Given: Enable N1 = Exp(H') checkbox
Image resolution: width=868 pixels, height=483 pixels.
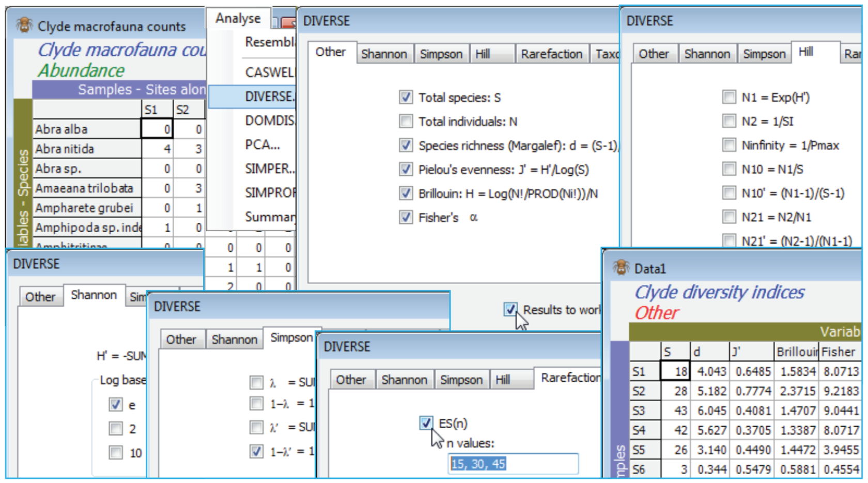Looking at the screenshot, I should tap(729, 97).
